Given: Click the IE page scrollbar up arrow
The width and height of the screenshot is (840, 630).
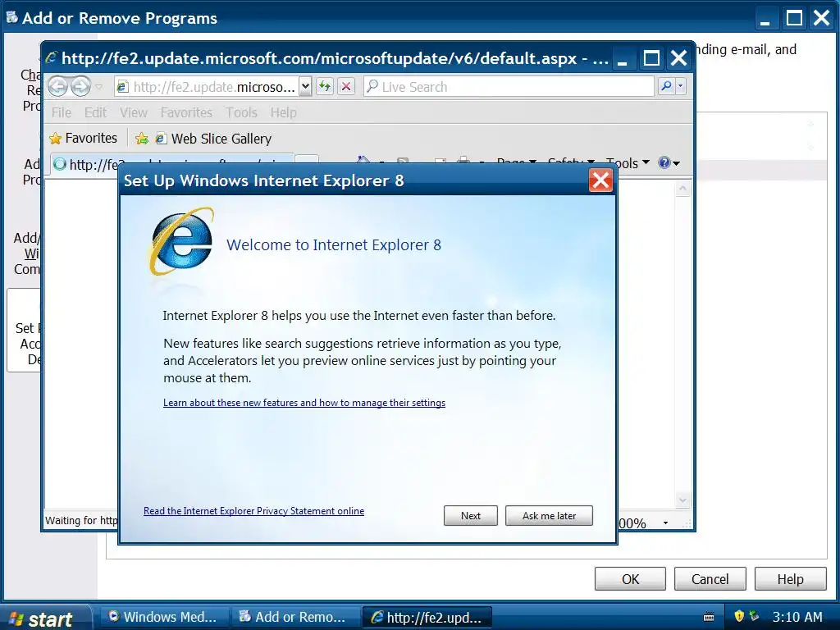Looking at the screenshot, I should tap(682, 189).
